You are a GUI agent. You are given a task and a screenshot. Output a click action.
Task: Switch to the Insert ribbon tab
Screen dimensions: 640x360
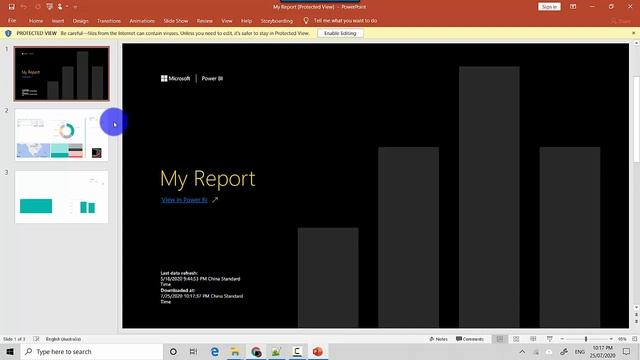tap(58, 20)
